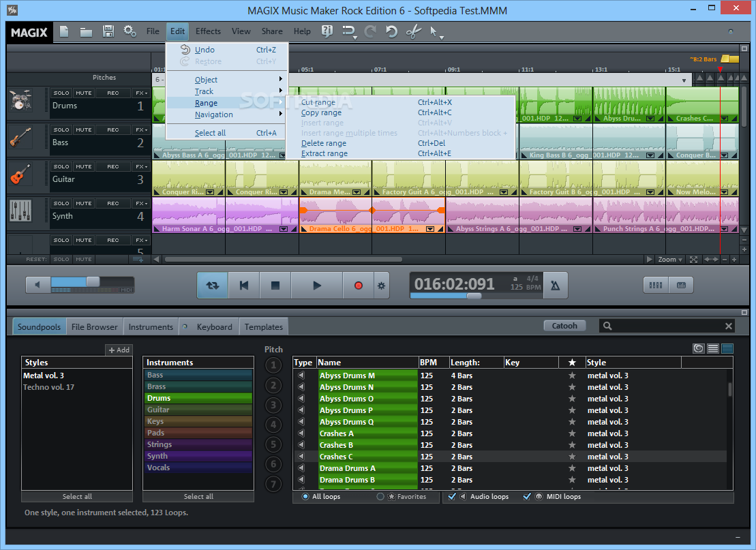Viewport: 756px width, 550px height.
Task: Click the Synth track mixer icon
Action: pos(20,211)
